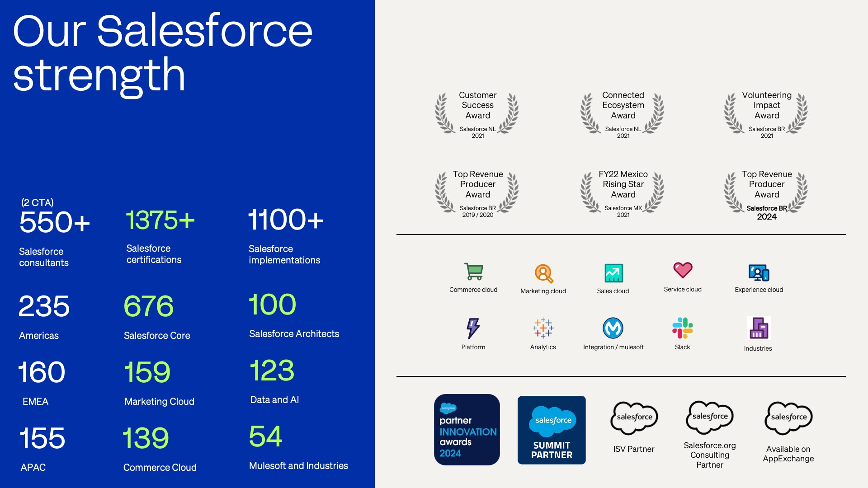Click the 'Salesforce certifications' label
Image resolution: width=868 pixels, height=488 pixels.
point(154,254)
